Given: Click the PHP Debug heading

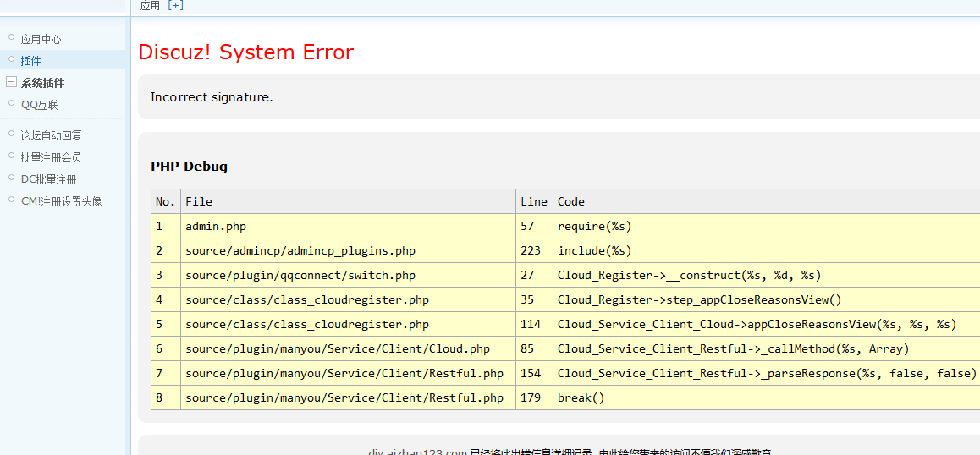Looking at the screenshot, I should tap(189, 167).
